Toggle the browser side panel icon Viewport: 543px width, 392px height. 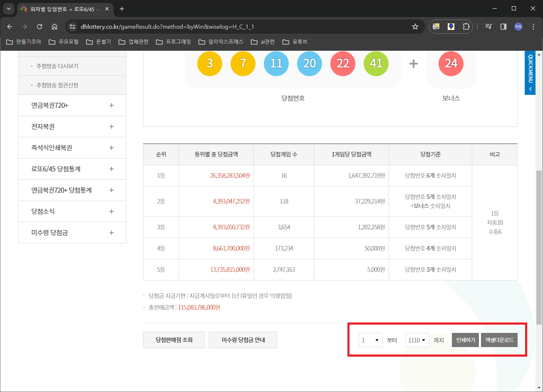[503, 27]
